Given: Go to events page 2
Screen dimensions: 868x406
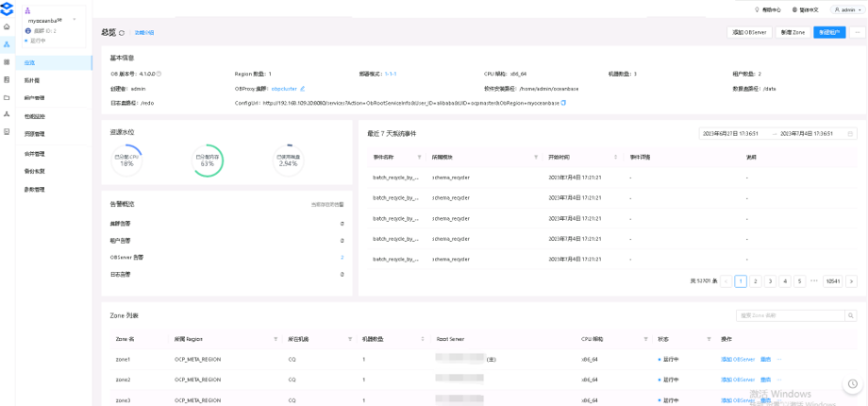Looking at the screenshot, I should click(755, 281).
